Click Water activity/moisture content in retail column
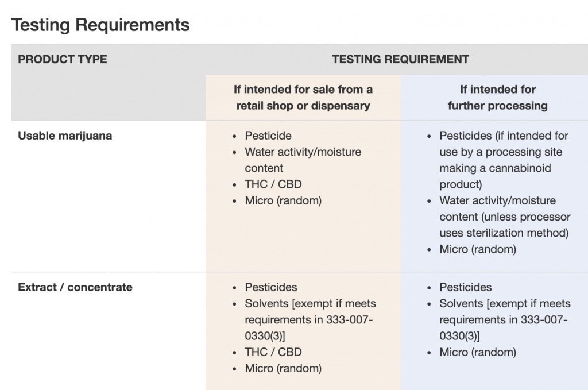Image resolution: width=588 pixels, height=390 pixels. [x=303, y=160]
